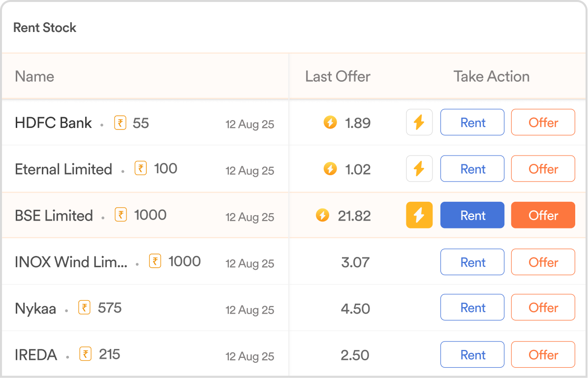Click the yellow lightning button for BSE Limited
This screenshot has height=378, width=588.
(419, 215)
